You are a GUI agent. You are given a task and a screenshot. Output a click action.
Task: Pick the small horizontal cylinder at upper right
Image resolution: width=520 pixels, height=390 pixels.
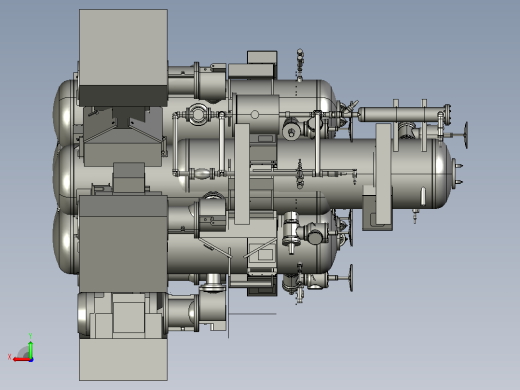tap(404, 114)
